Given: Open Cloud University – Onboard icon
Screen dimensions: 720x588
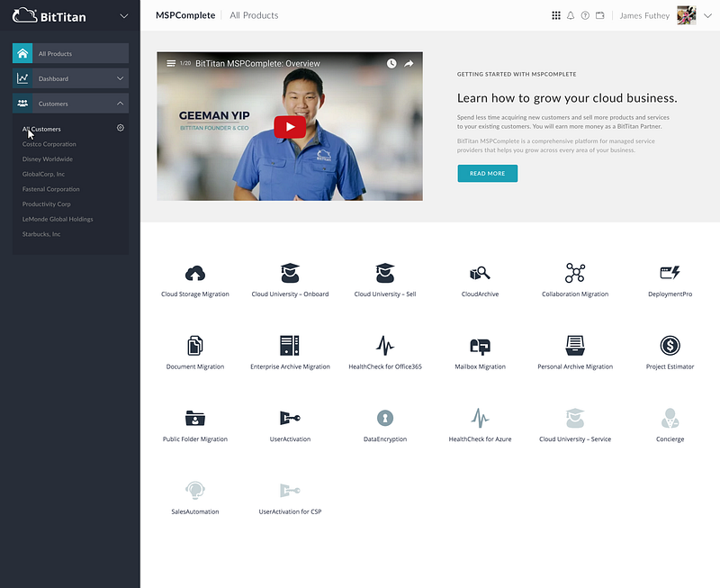Looking at the screenshot, I should tap(290, 273).
